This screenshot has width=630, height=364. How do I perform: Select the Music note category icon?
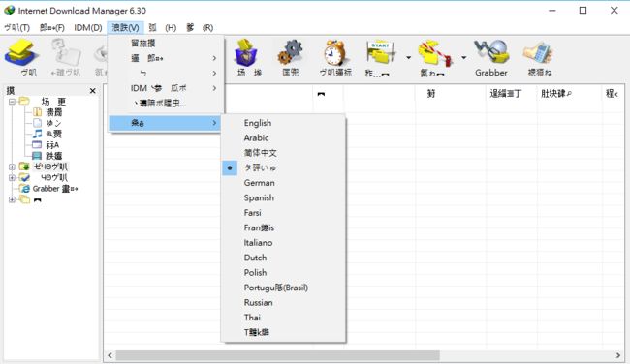[37, 134]
